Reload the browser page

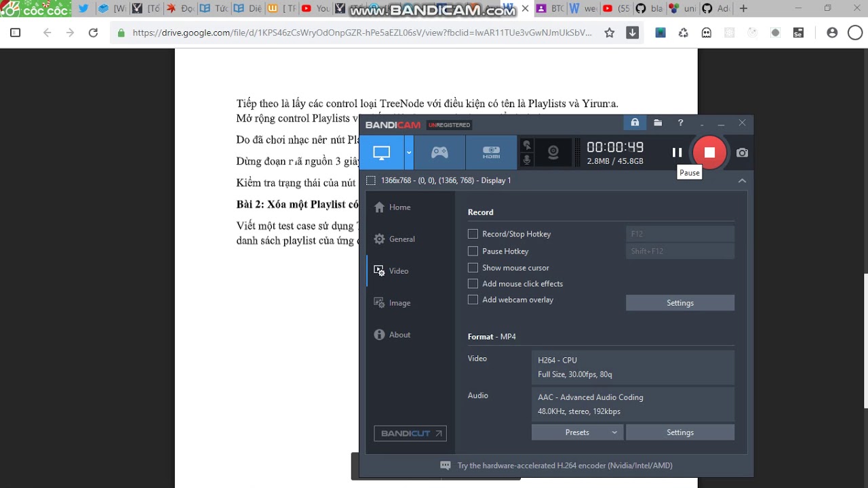[94, 33]
